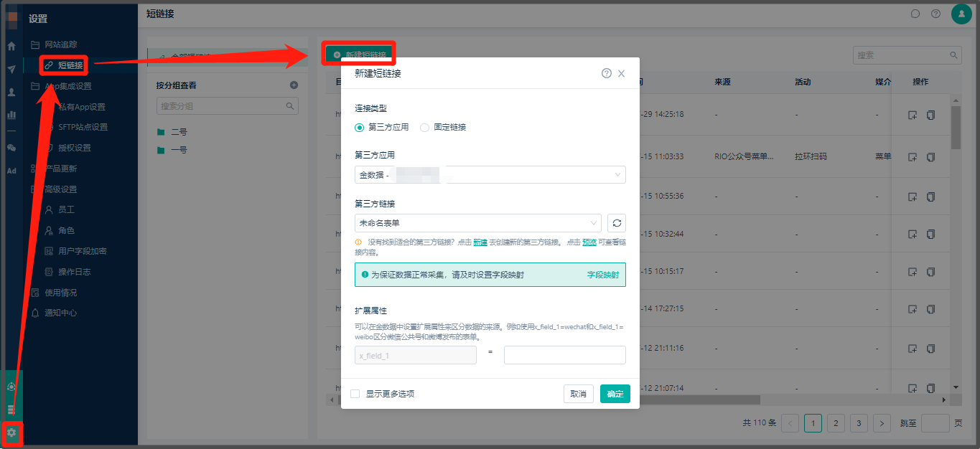980x449 pixels.
Task: Open the chat bubble icon in top bar
Action: (915, 14)
